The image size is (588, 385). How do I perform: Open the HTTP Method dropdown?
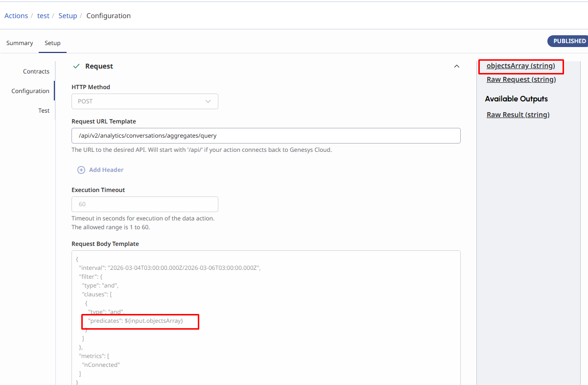pyautogui.click(x=144, y=101)
